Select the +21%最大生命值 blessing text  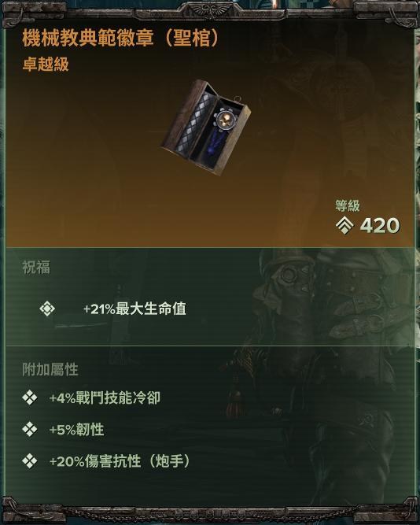click(x=134, y=309)
